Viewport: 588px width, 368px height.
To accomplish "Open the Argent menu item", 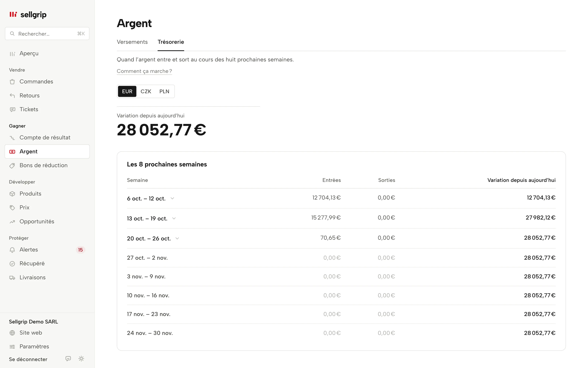I will pyautogui.click(x=47, y=151).
